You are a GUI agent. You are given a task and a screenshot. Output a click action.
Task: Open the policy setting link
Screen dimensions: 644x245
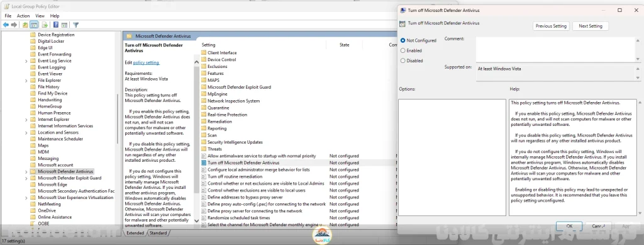click(146, 62)
